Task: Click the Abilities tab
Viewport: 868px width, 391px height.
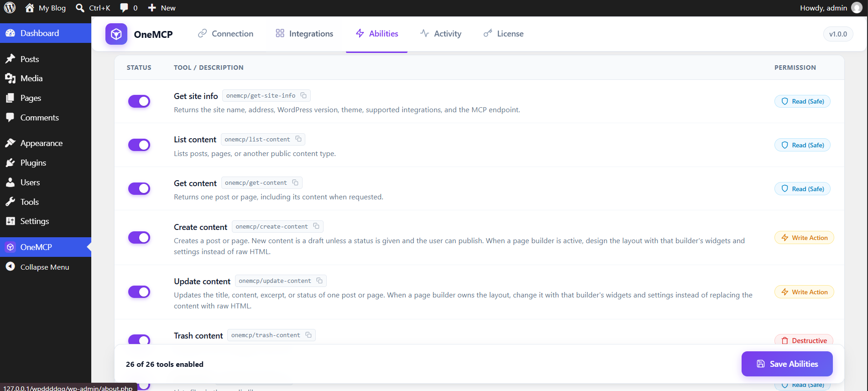Action: tap(376, 34)
